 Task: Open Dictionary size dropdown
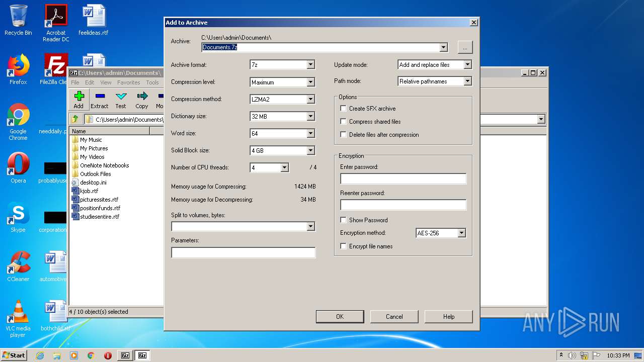coord(310,116)
